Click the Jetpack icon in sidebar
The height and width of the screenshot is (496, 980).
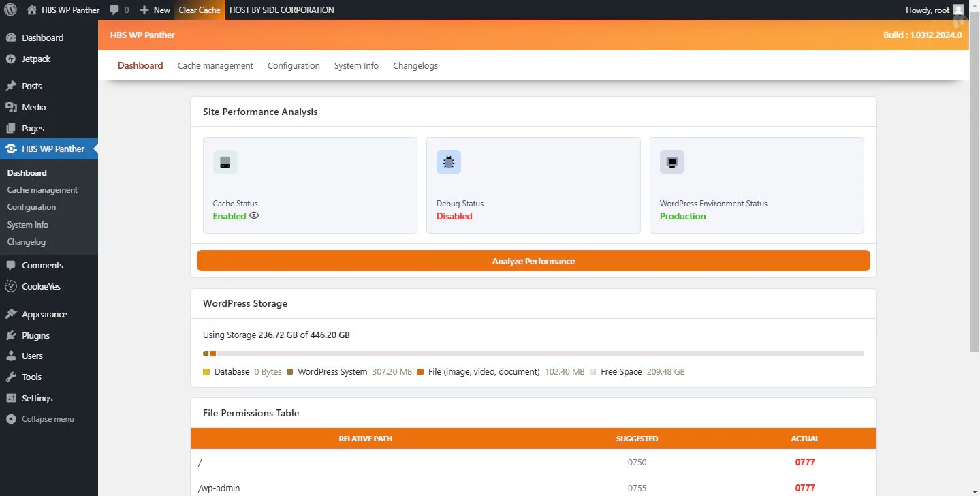pyautogui.click(x=11, y=59)
